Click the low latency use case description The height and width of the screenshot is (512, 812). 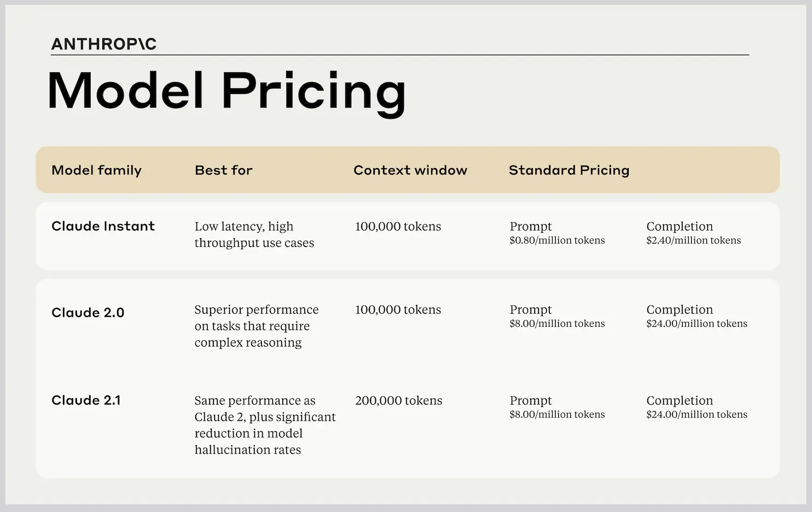coord(254,234)
